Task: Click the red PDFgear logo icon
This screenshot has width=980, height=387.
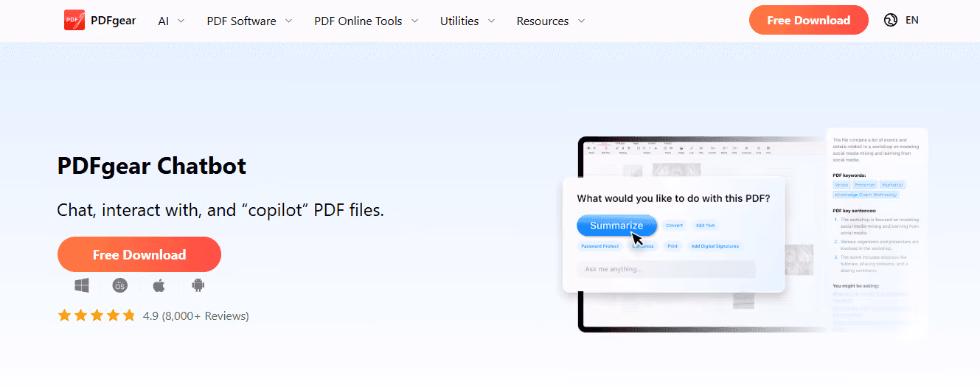Action: coord(74,21)
